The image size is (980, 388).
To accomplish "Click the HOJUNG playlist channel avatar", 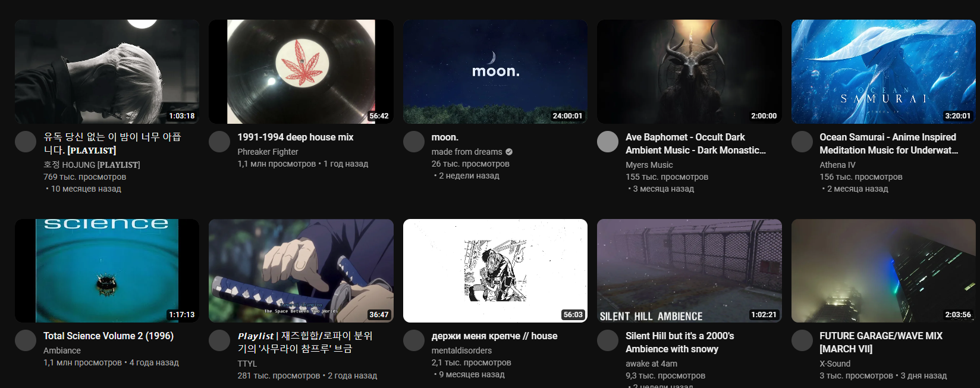I will [x=26, y=142].
